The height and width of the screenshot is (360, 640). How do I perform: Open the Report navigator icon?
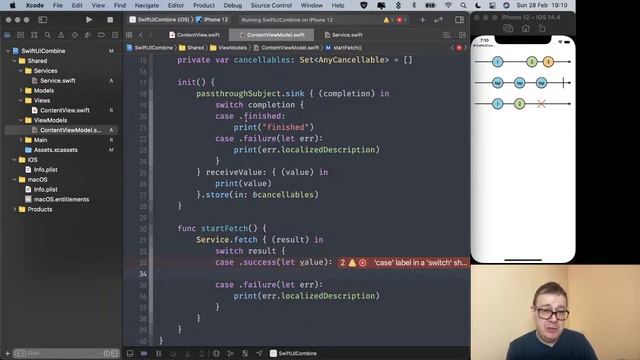tap(115, 35)
